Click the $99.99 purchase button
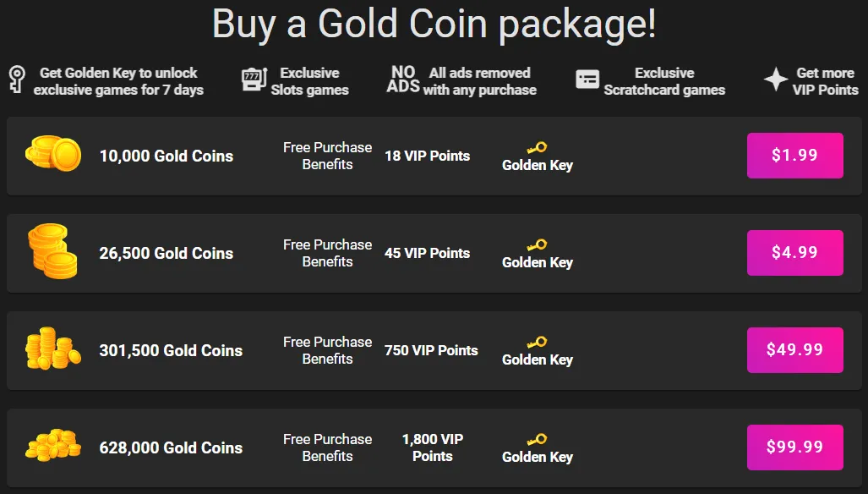 (x=794, y=447)
